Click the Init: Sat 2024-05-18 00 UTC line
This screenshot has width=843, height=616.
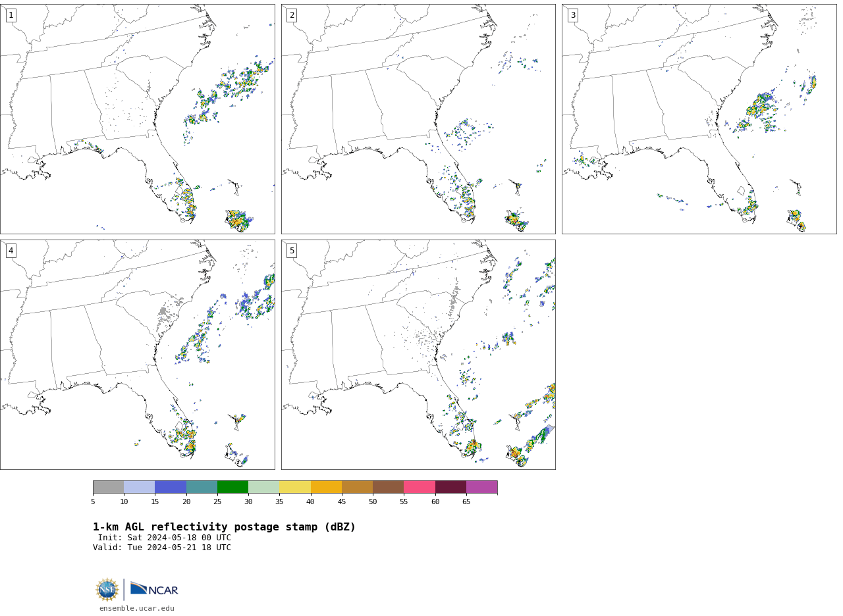pos(165,538)
